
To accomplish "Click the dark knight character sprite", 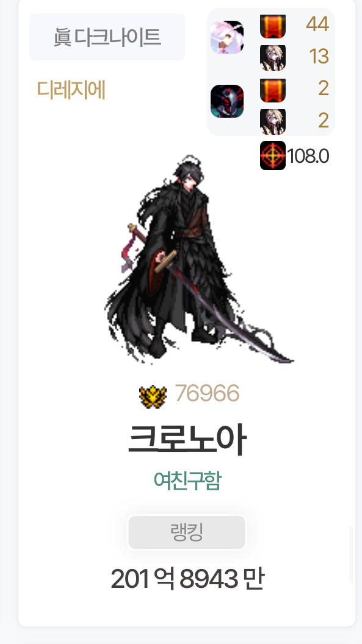I will pos(198,259).
